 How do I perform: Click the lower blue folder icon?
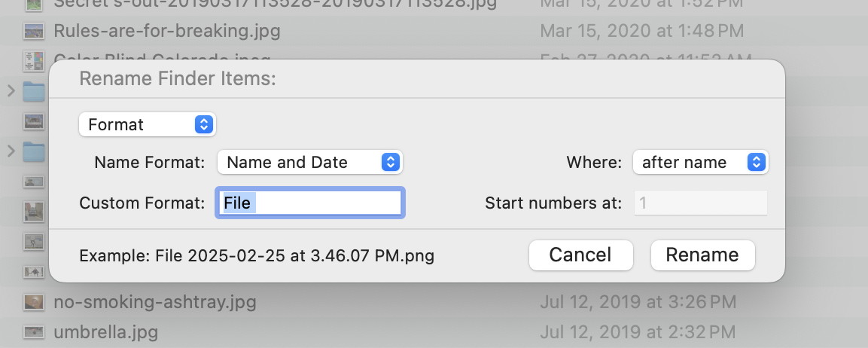point(34,151)
